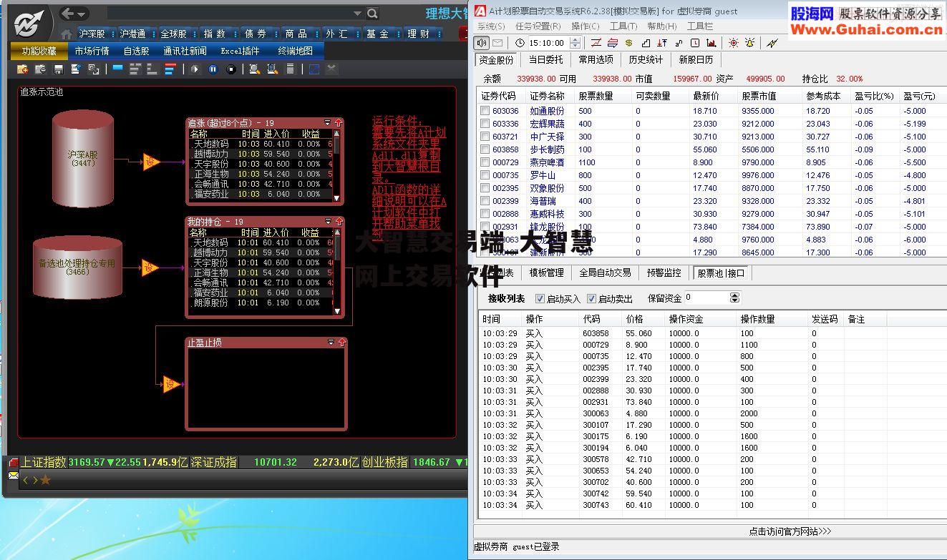Check the box for 603858 步长制药

pos(485,149)
